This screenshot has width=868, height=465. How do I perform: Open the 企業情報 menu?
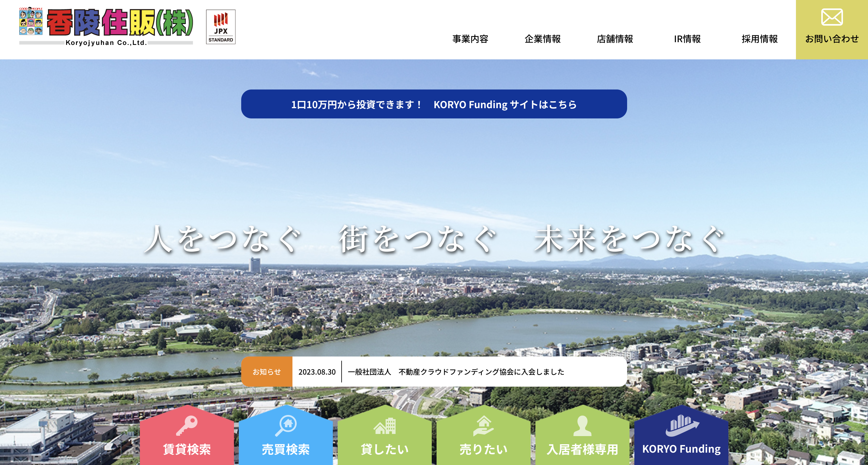pos(542,39)
